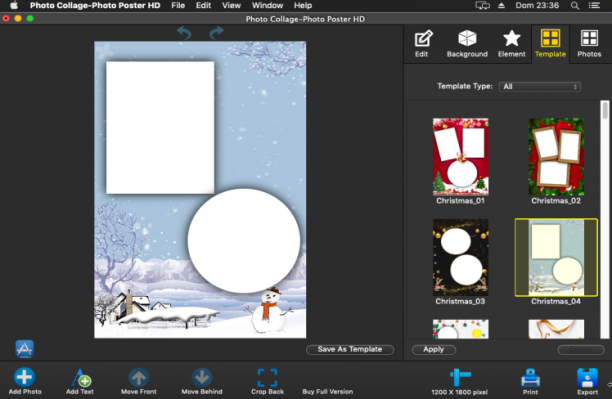The width and height of the screenshot is (612, 399).
Task: Click the rectangular photo frame on canvas
Action: click(x=160, y=128)
